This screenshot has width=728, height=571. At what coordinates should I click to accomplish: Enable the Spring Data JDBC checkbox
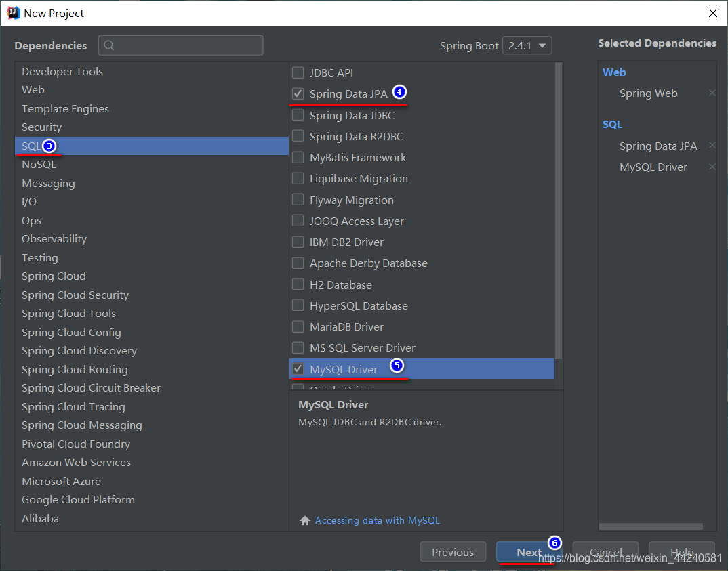coord(298,114)
